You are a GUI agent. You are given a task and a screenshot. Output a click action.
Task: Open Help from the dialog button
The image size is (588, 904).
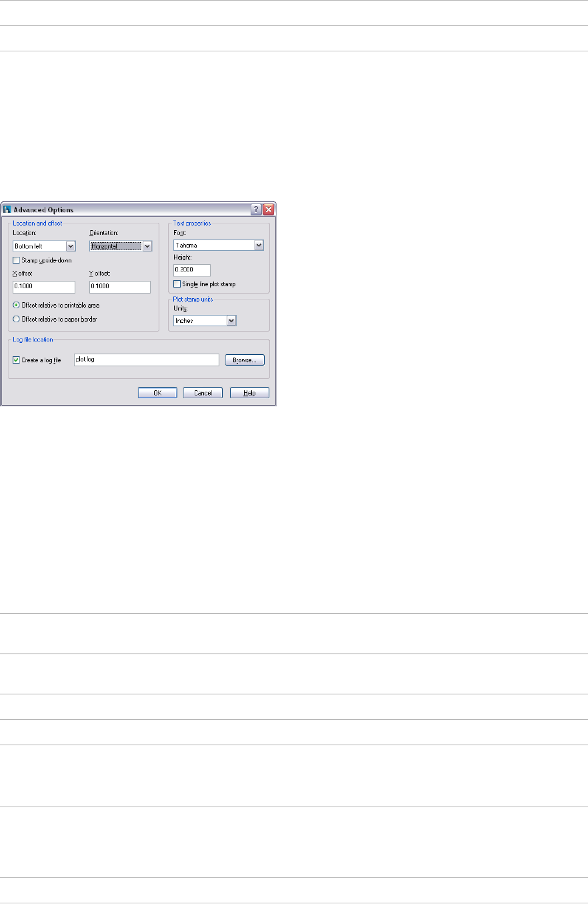tap(249, 393)
